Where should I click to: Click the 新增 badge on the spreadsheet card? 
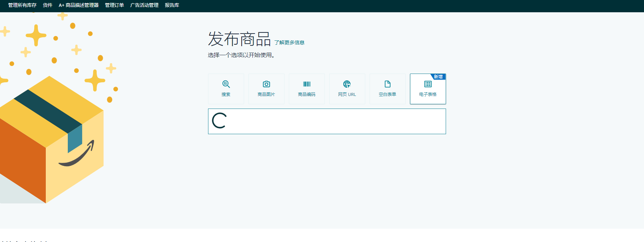(438, 77)
